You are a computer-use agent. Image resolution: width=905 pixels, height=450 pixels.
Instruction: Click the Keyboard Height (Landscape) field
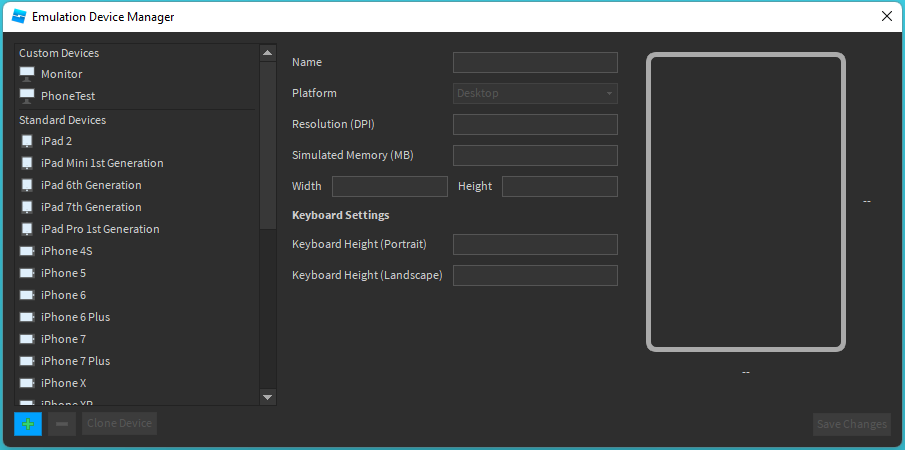pyautogui.click(x=535, y=276)
